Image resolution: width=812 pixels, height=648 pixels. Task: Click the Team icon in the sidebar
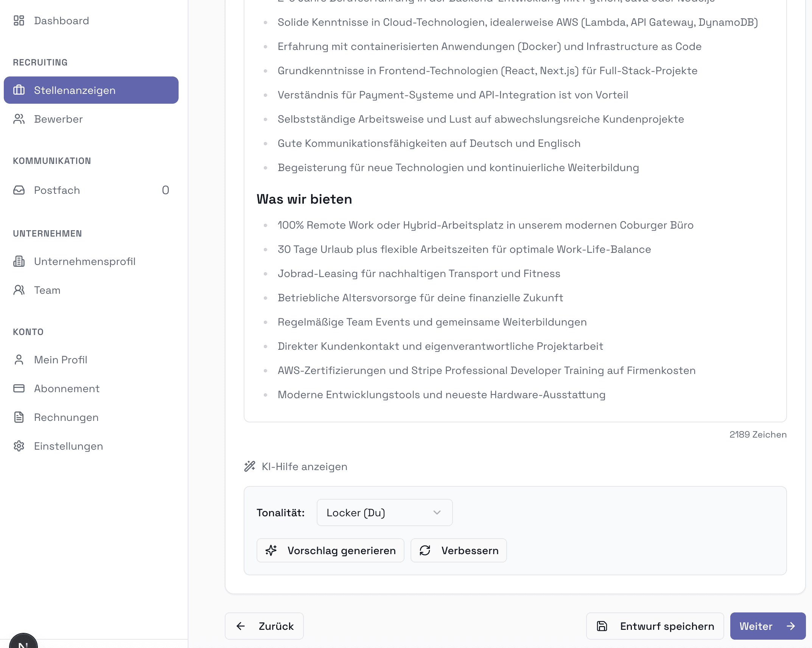(x=19, y=290)
